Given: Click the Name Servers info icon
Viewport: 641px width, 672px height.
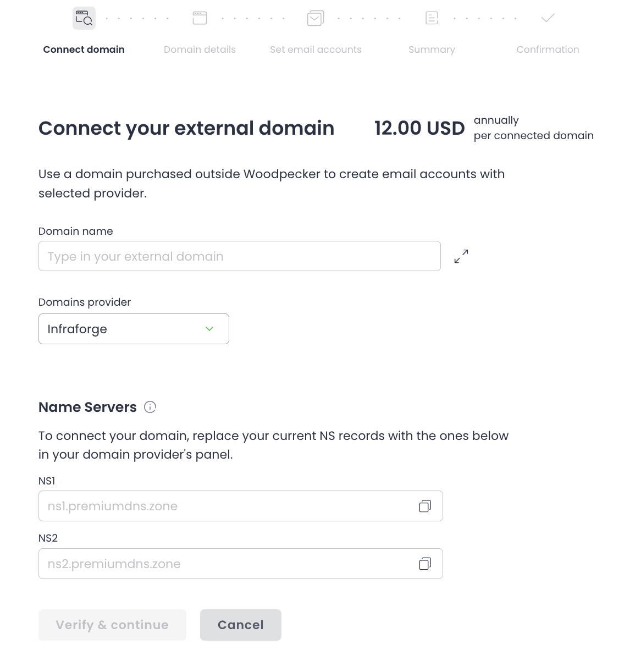Looking at the screenshot, I should click(x=150, y=407).
